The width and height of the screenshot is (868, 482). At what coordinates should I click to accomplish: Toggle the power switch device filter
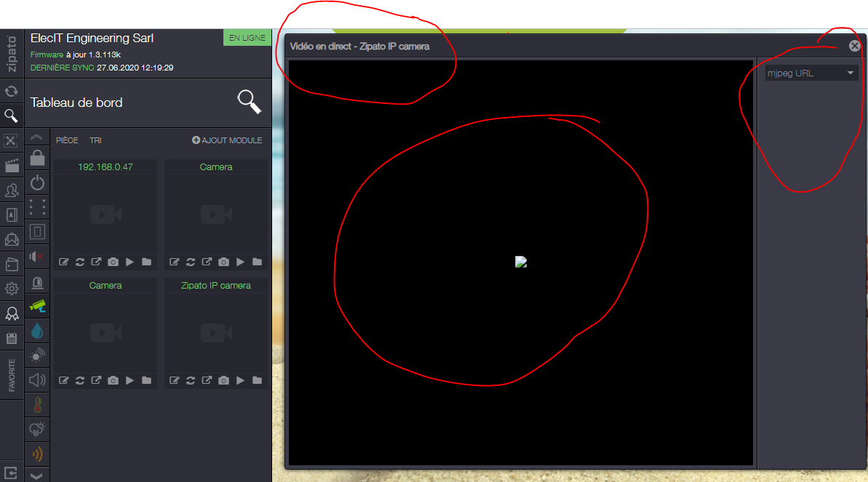(37, 182)
